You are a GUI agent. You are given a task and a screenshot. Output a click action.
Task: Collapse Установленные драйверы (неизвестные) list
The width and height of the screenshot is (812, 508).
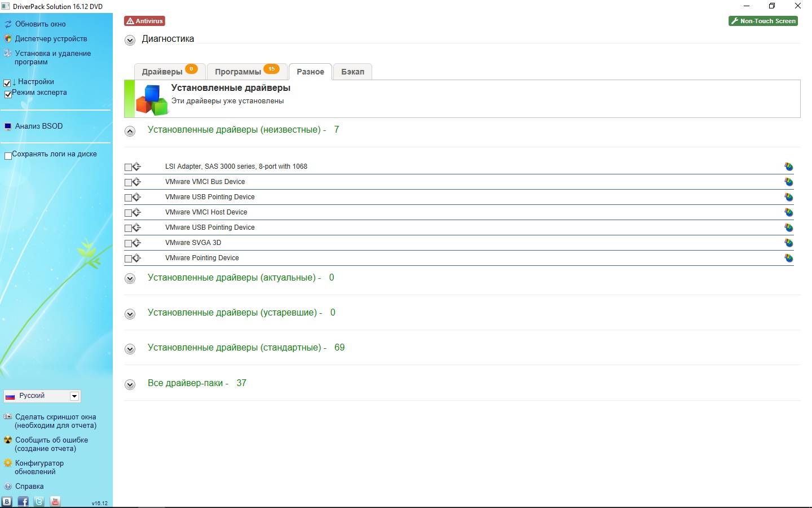coord(130,131)
